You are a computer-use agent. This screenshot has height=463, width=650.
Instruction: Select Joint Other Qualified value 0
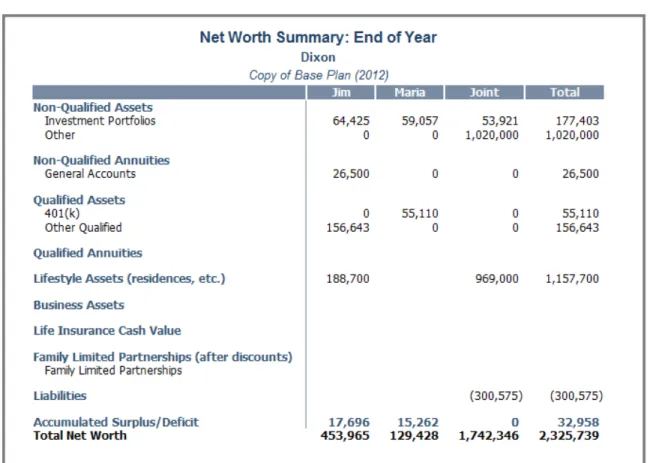point(515,228)
